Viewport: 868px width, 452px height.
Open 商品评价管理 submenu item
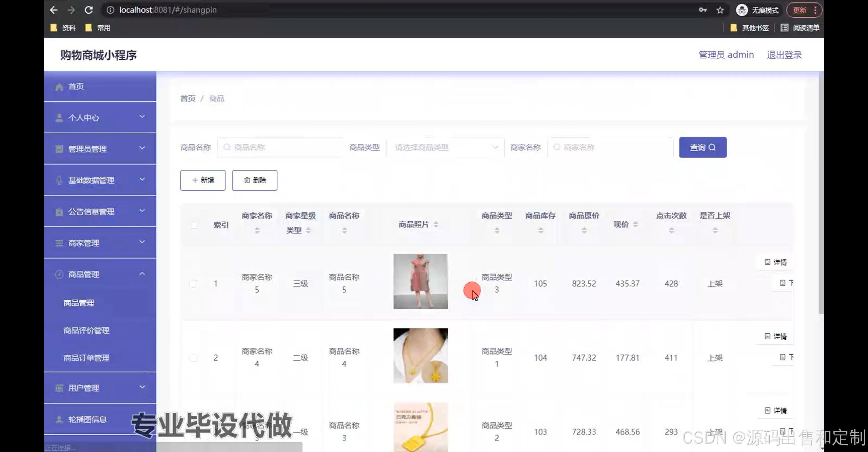pyautogui.click(x=86, y=330)
